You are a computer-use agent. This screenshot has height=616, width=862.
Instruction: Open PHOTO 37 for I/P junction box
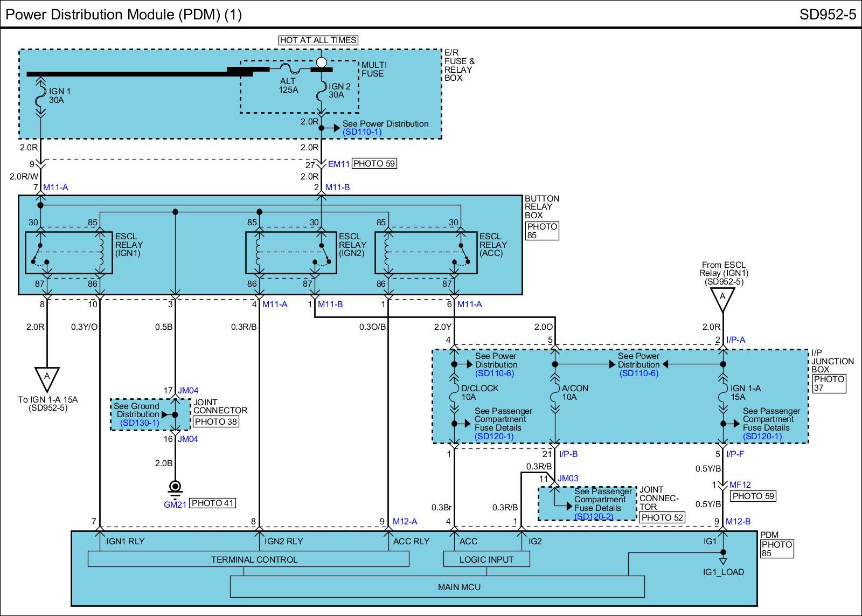tap(829, 383)
